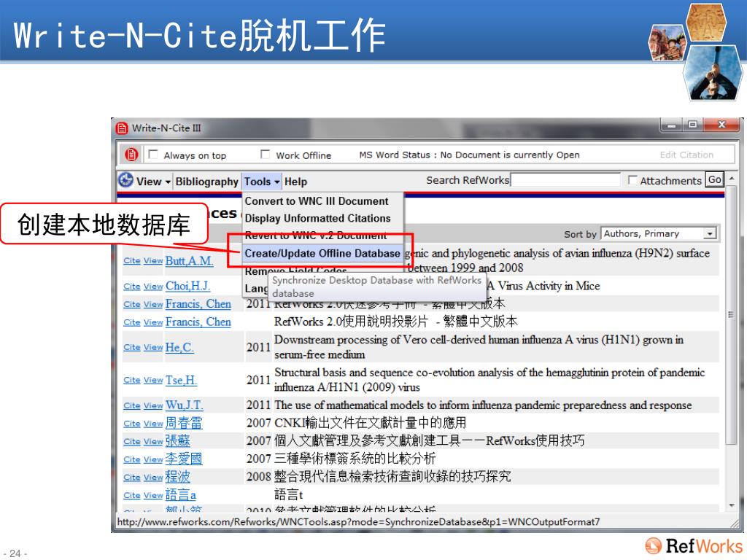The height and width of the screenshot is (560, 747).
Task: Select Display Unformatted Citations
Action: 317,218
